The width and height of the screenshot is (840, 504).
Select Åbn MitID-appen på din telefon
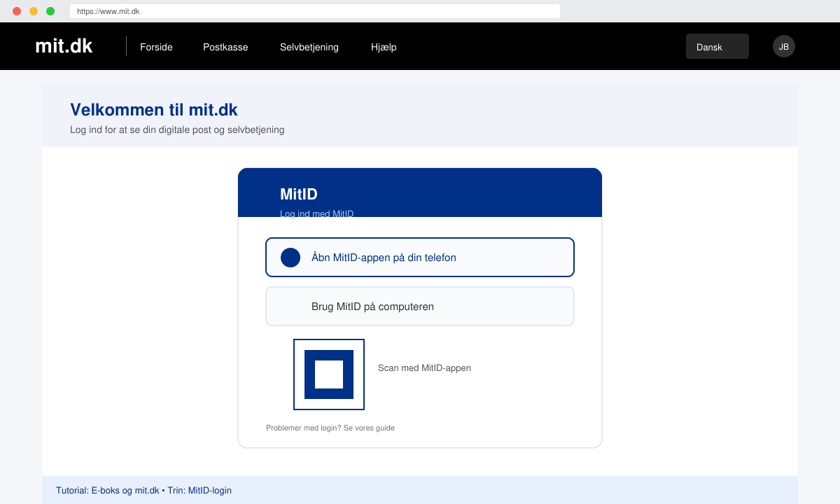coord(420,258)
